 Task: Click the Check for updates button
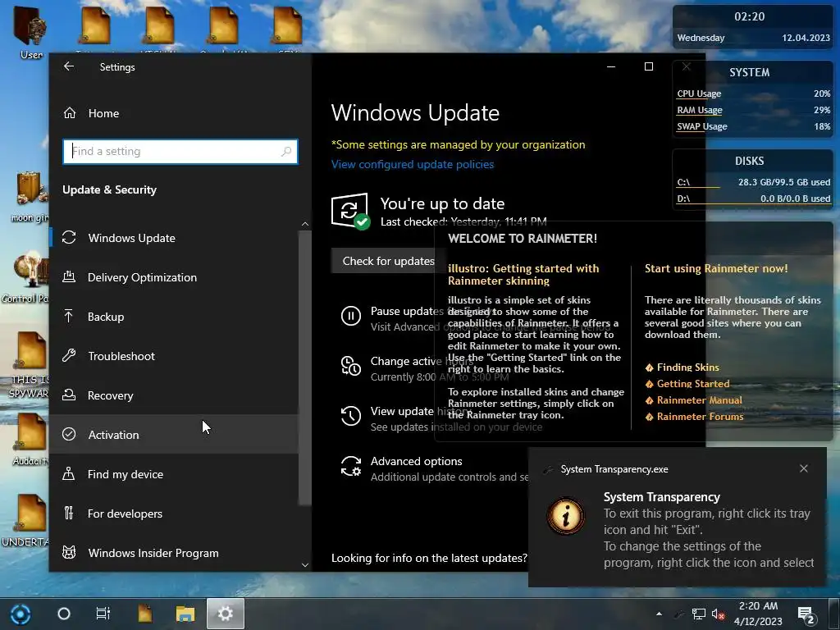pos(388,261)
